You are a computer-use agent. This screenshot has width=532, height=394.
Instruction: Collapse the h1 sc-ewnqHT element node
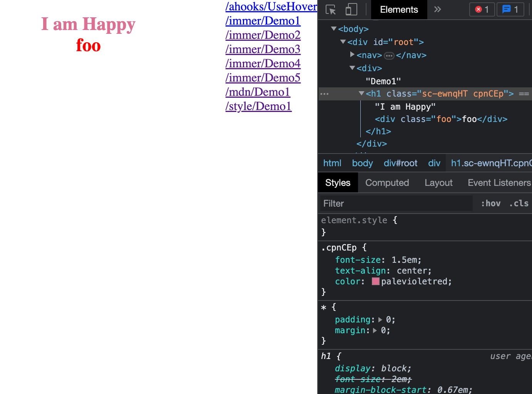pyautogui.click(x=361, y=93)
